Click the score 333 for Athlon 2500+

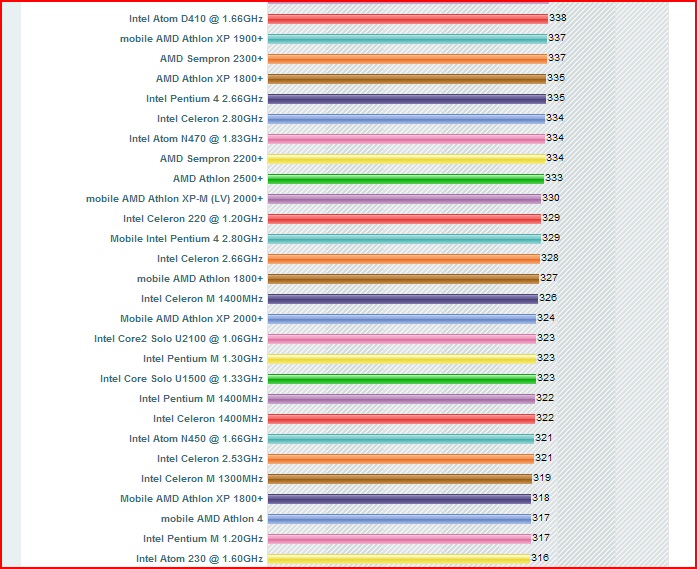pyautogui.click(x=554, y=178)
